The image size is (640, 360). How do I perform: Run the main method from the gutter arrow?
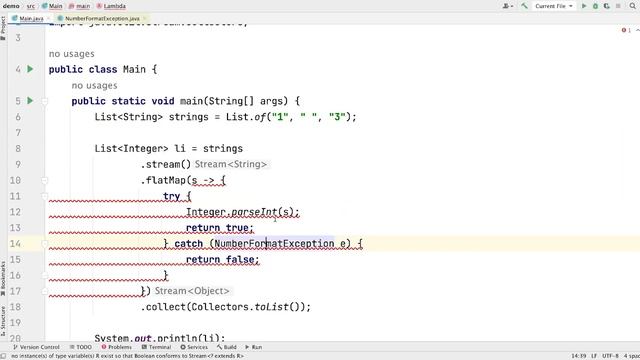point(30,100)
